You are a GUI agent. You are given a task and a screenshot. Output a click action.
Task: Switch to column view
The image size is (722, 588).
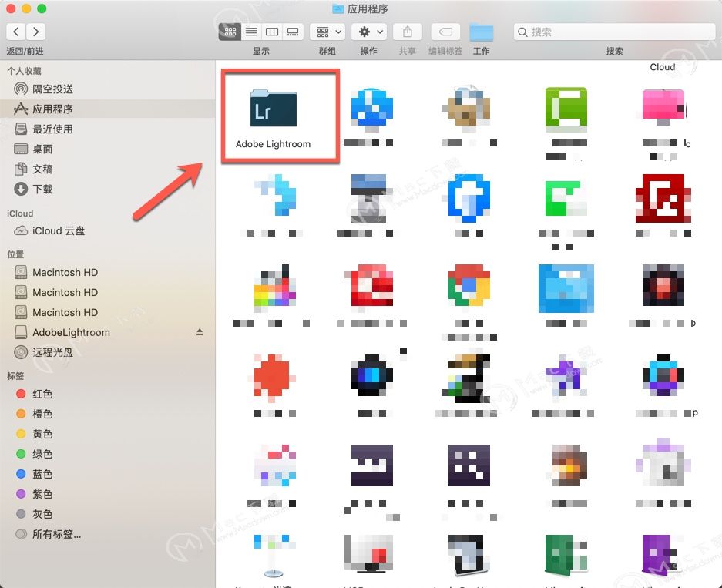[x=272, y=32]
